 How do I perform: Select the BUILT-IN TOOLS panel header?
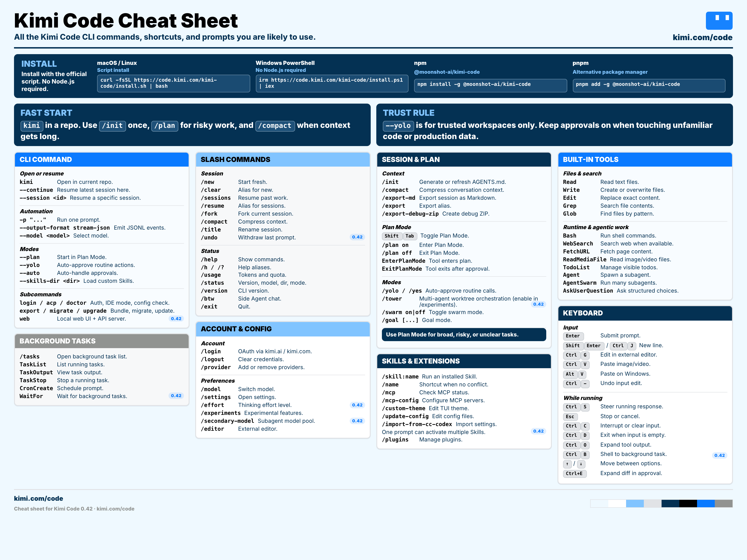pyautogui.click(x=645, y=160)
